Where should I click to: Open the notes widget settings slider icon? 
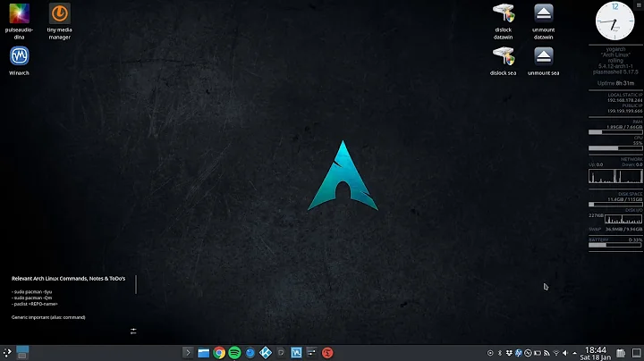[133, 331]
